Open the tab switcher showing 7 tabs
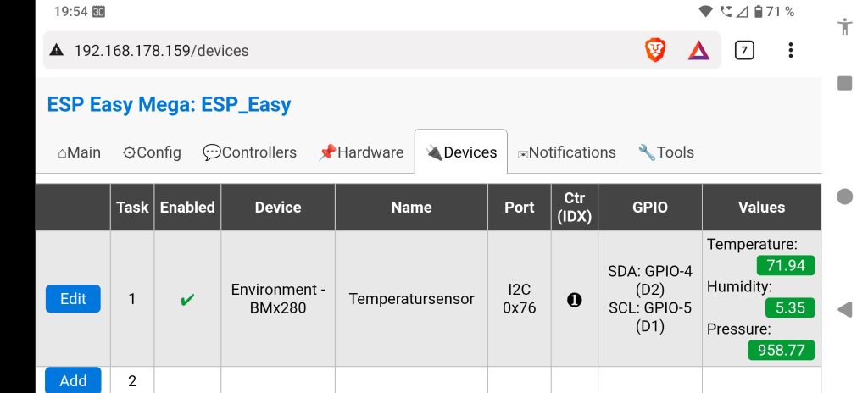This screenshot has height=393, width=868. point(743,50)
